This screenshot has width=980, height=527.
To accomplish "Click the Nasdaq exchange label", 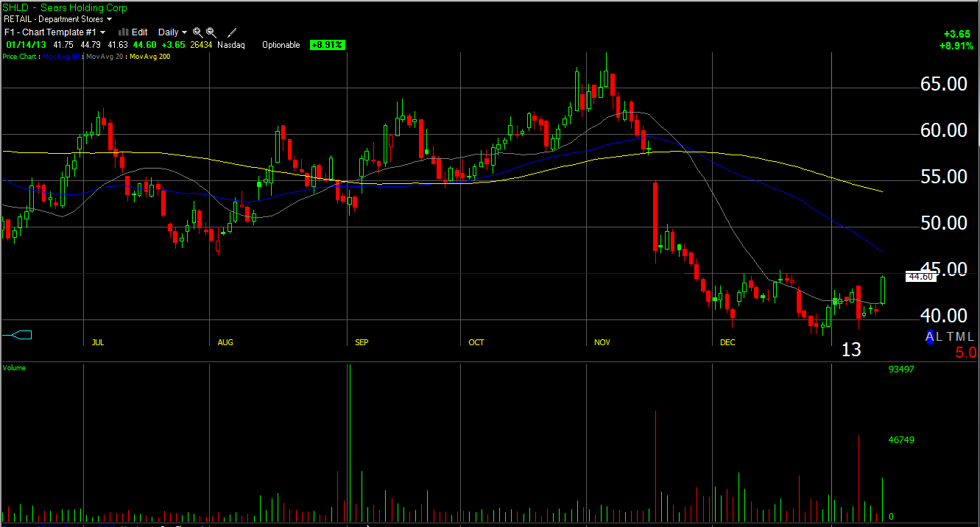I will coord(231,45).
